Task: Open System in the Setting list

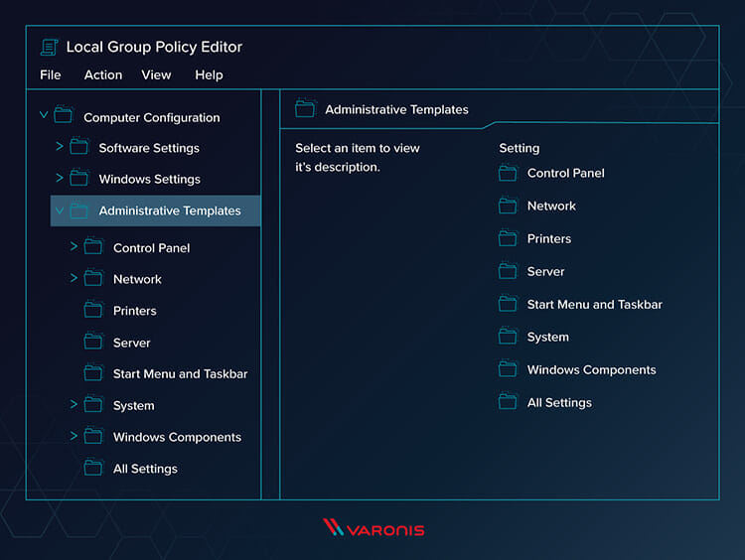Action: (547, 338)
